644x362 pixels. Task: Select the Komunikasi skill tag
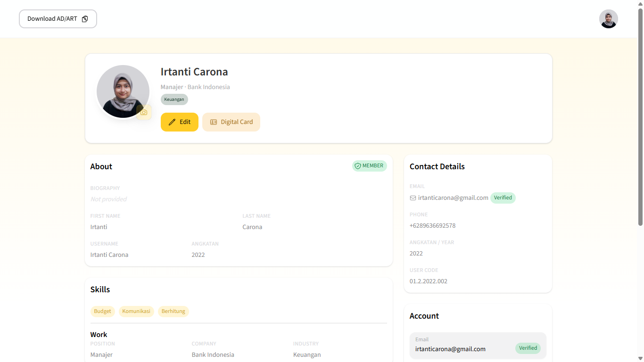[x=136, y=312]
